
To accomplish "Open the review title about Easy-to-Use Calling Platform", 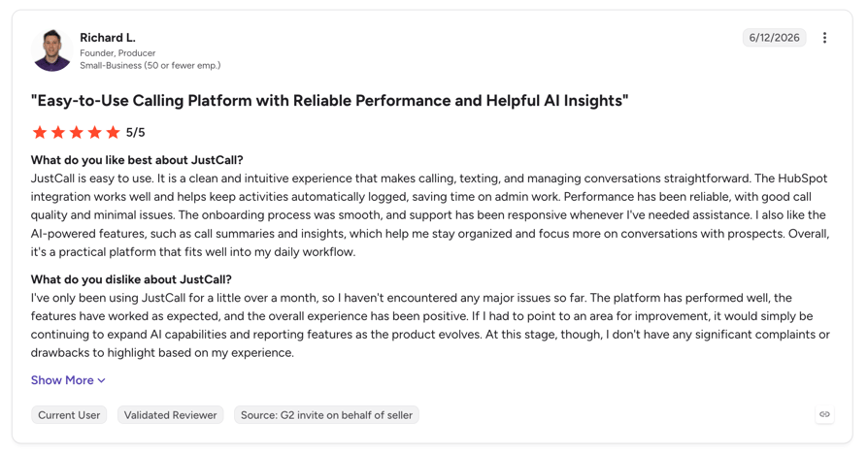I will pos(329,101).
